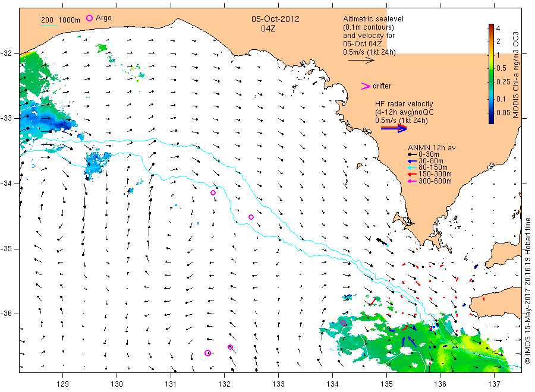Select the magenta 300-600m legend arrow
This screenshot has width=535, height=392.
coord(412,181)
